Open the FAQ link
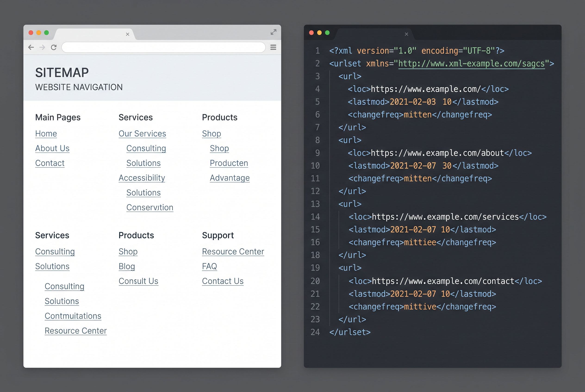Viewport: 585px width, 392px height. tap(209, 266)
